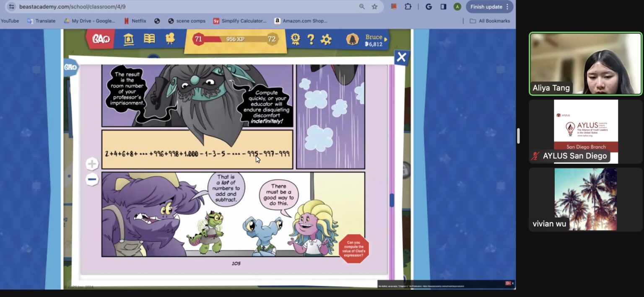Bookmark this page with the star icon
This screenshot has height=297, width=644.
click(374, 7)
